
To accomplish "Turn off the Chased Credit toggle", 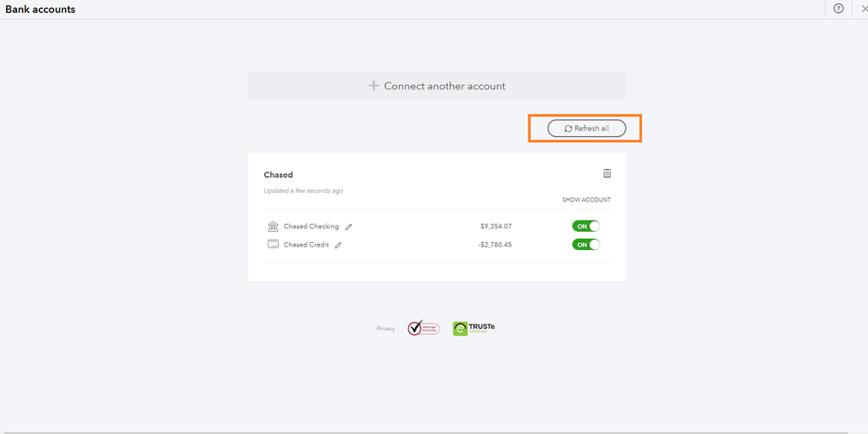I will click(586, 245).
